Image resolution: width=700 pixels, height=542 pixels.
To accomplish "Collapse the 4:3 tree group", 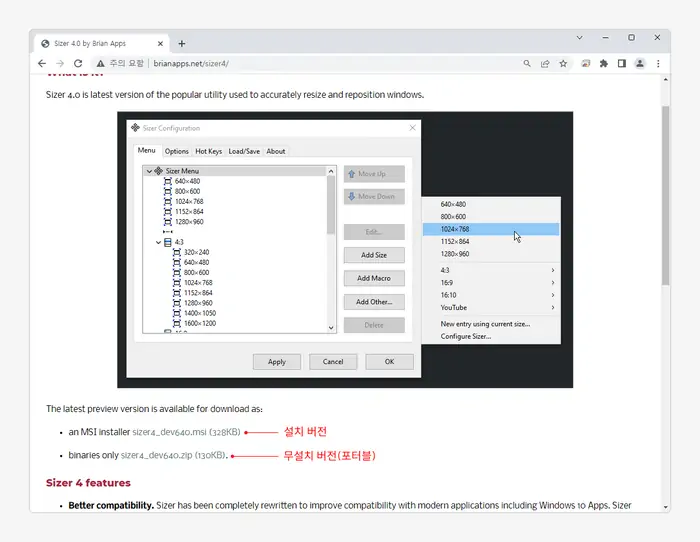I will click(x=158, y=242).
